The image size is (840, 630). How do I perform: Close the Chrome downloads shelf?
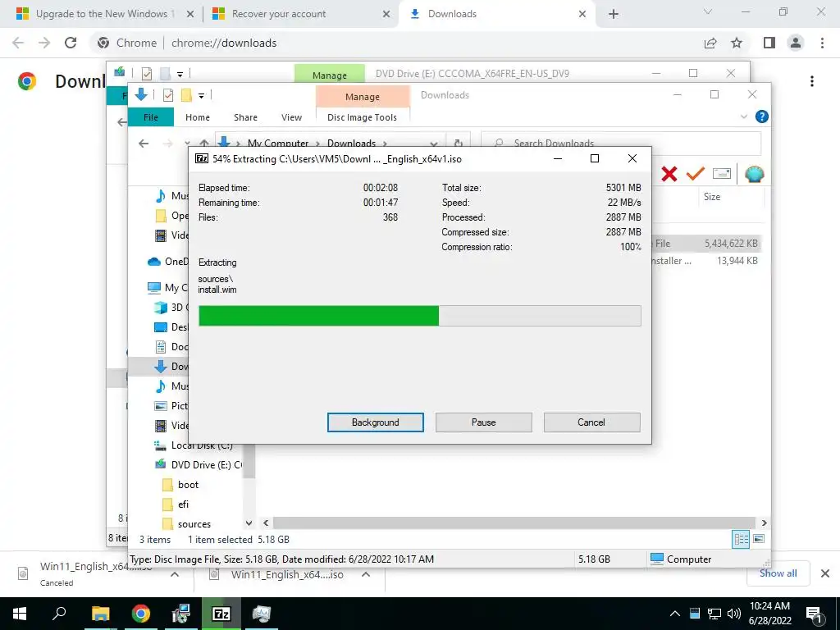tap(825, 573)
